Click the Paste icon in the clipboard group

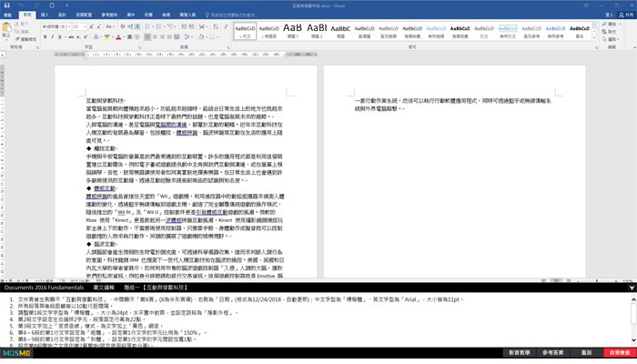click(11, 29)
